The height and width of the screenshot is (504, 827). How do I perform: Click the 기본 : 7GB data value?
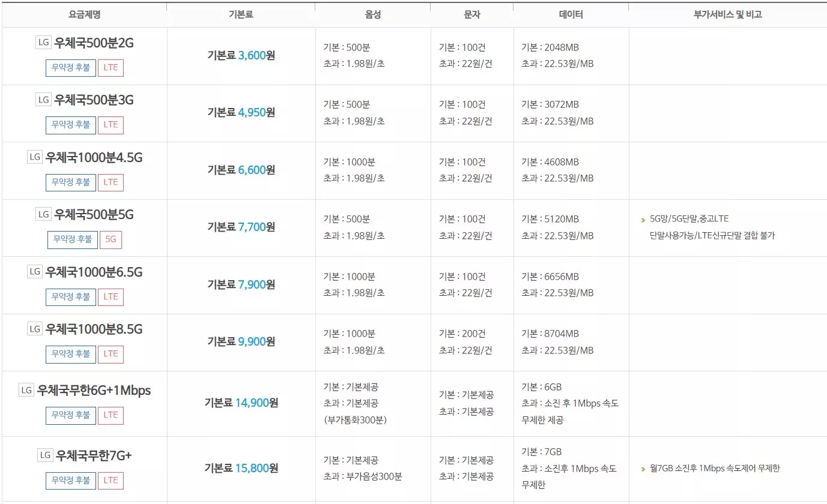point(542,452)
